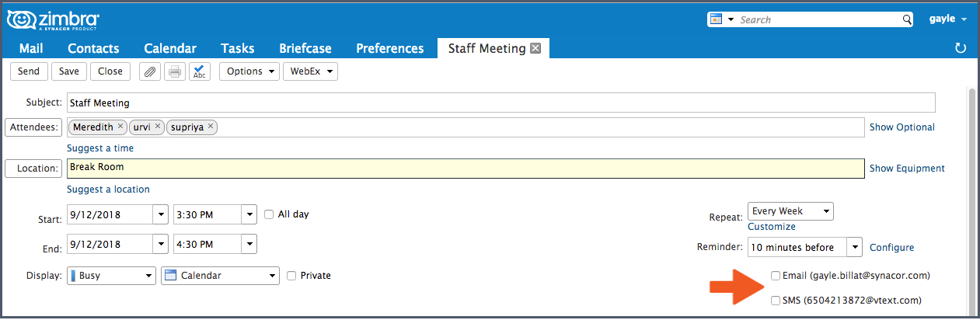
Task: Enable the Email reminder checkbox
Action: (776, 275)
